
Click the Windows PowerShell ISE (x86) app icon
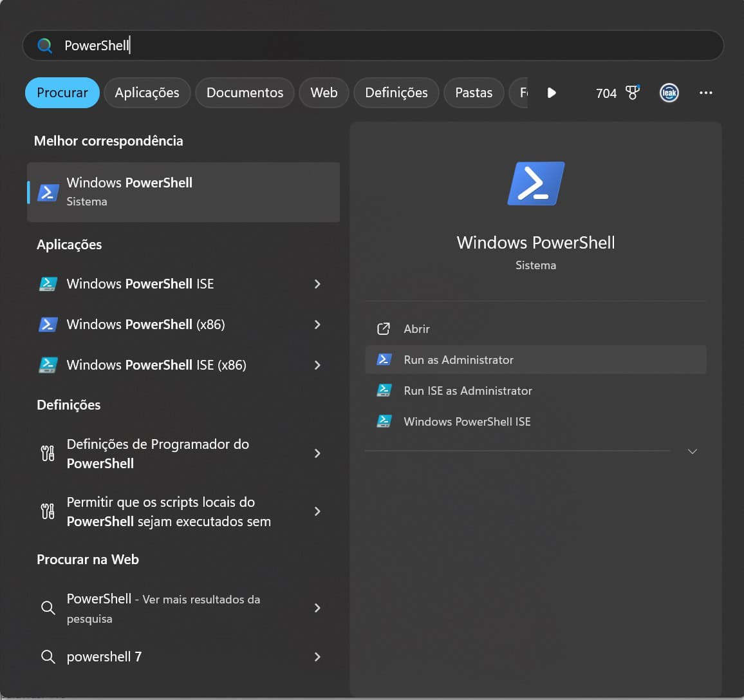click(48, 365)
